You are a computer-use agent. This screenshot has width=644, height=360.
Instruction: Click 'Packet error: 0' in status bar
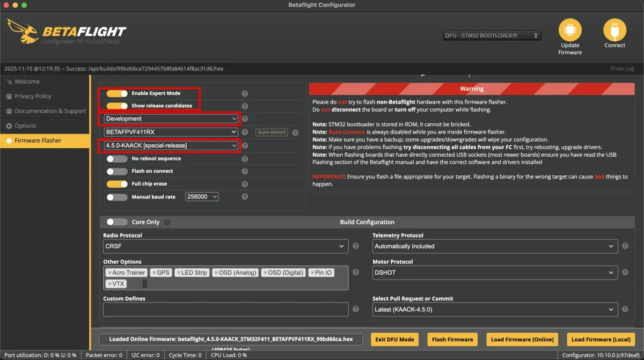pyautogui.click(x=104, y=355)
